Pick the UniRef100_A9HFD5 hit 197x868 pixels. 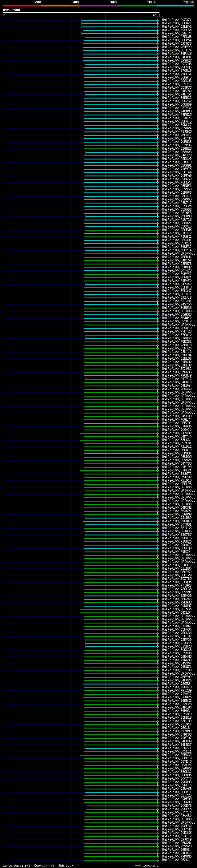point(176,799)
